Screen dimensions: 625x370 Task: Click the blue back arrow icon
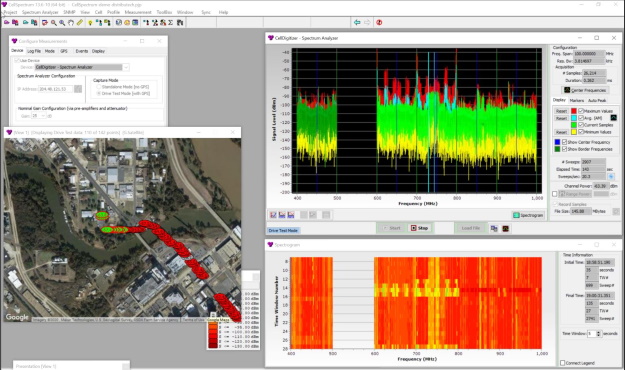357,23
